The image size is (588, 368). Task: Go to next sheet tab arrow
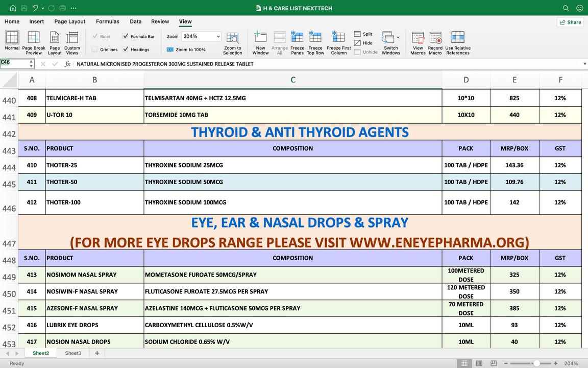point(17,353)
